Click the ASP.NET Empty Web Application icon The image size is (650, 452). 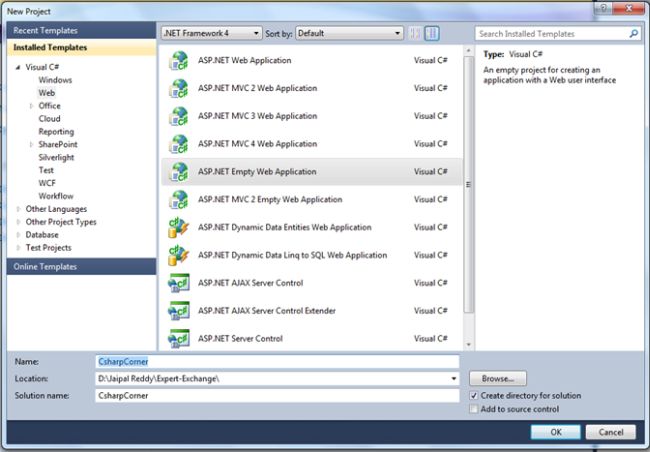click(x=179, y=172)
